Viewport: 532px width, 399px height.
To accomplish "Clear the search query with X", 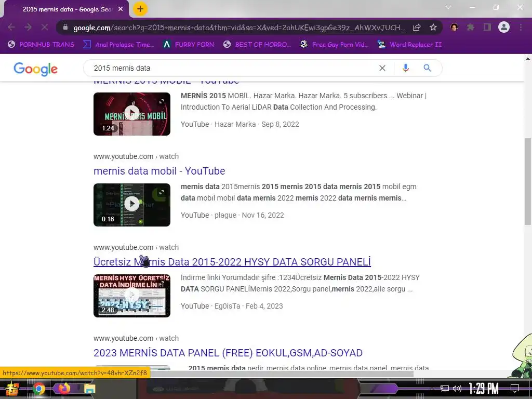I will tap(382, 68).
